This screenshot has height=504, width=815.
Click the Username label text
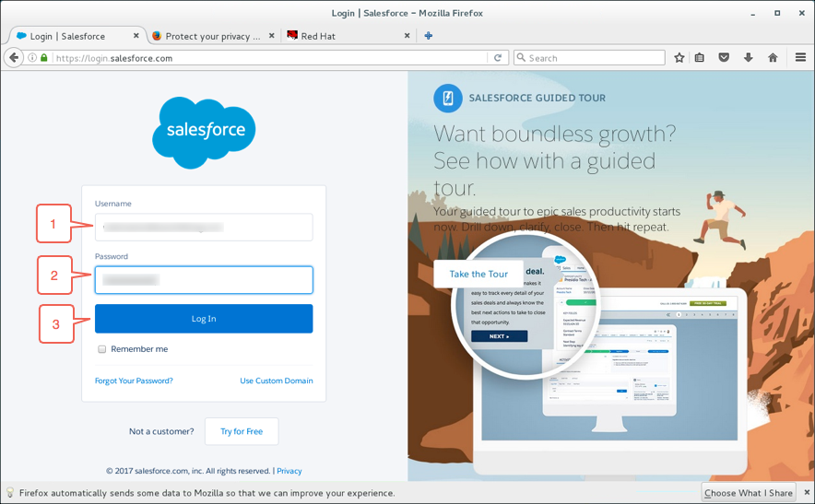pyautogui.click(x=112, y=204)
